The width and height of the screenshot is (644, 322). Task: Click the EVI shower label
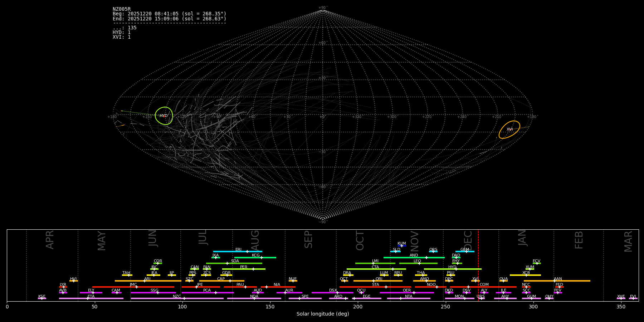[633, 297]
